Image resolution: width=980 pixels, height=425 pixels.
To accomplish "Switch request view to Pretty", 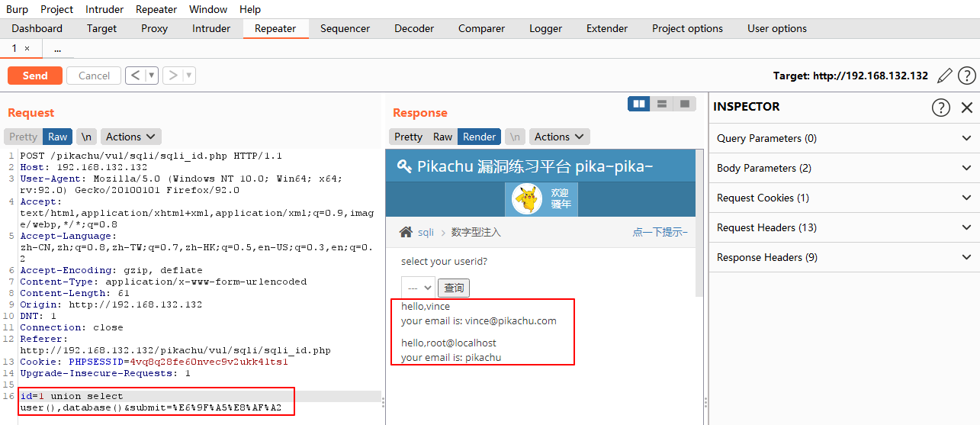I will point(23,137).
